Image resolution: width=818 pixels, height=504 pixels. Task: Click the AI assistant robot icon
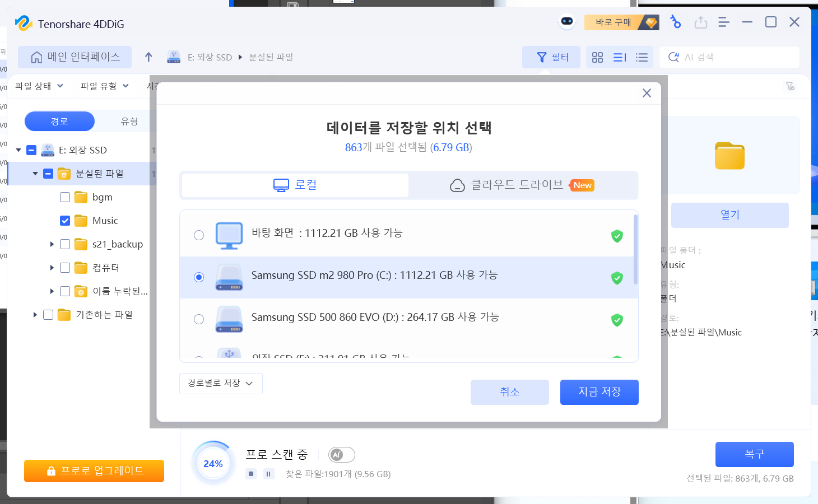click(x=567, y=22)
